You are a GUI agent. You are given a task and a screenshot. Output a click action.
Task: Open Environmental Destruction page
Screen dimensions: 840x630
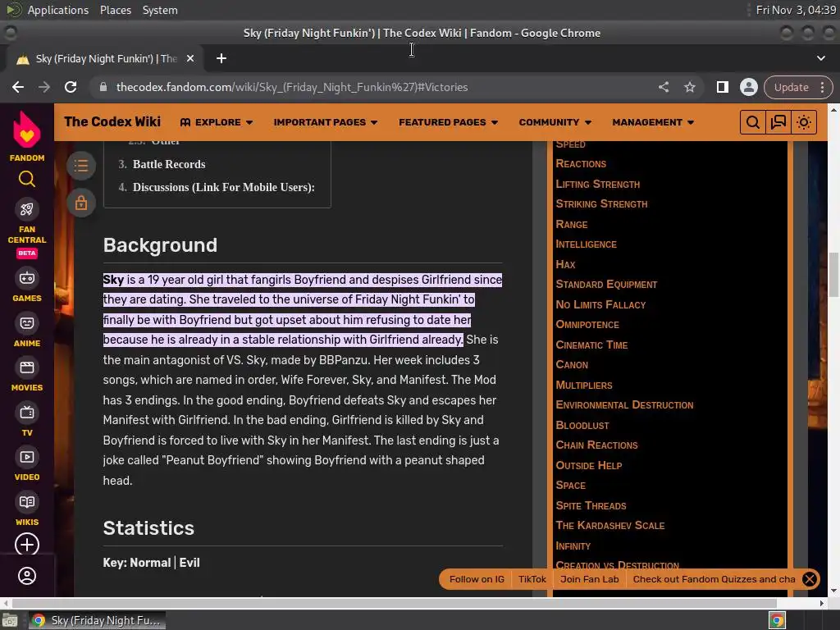tap(624, 405)
